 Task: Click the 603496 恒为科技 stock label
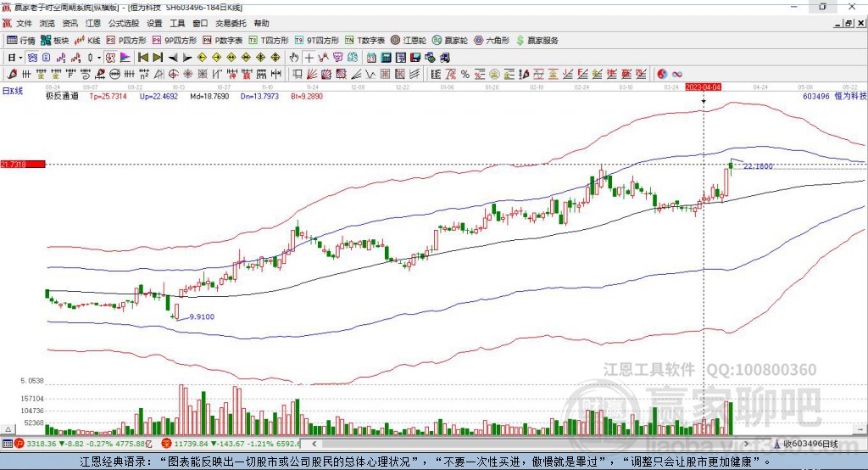(x=834, y=97)
